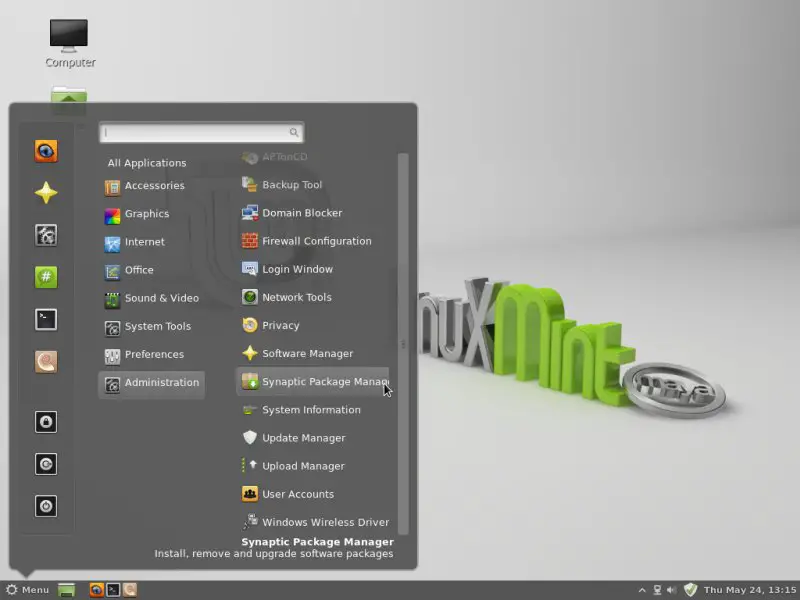Click the Logout icon in sidebar

coord(46,464)
